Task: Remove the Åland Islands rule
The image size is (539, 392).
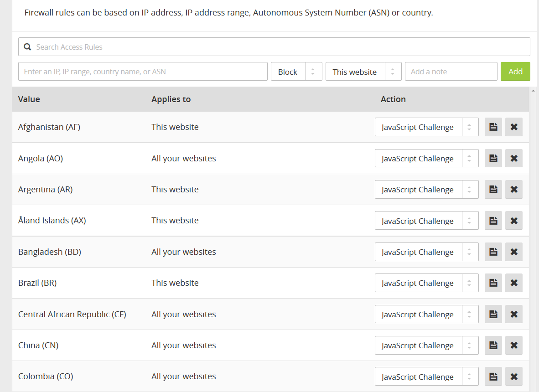Action: [x=514, y=221]
